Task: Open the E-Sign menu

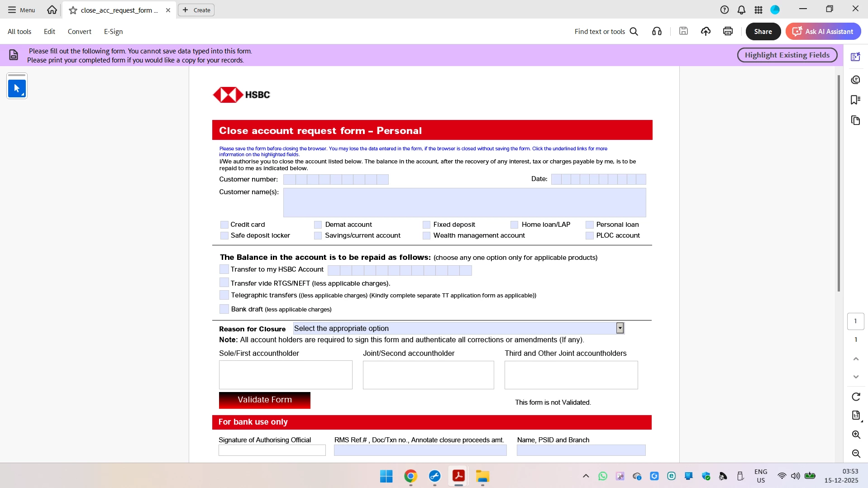Action: tap(113, 31)
